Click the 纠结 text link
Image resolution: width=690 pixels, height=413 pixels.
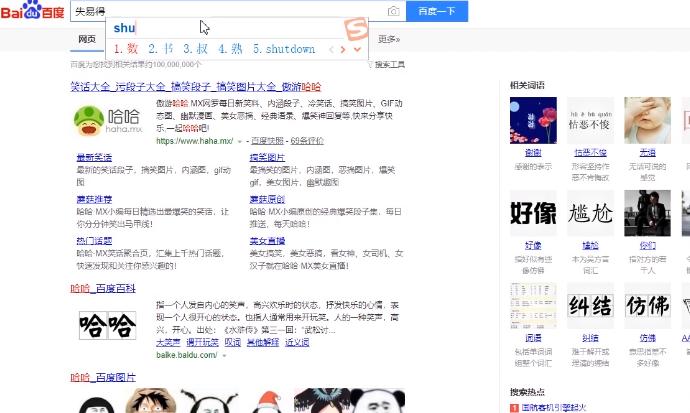591,338
